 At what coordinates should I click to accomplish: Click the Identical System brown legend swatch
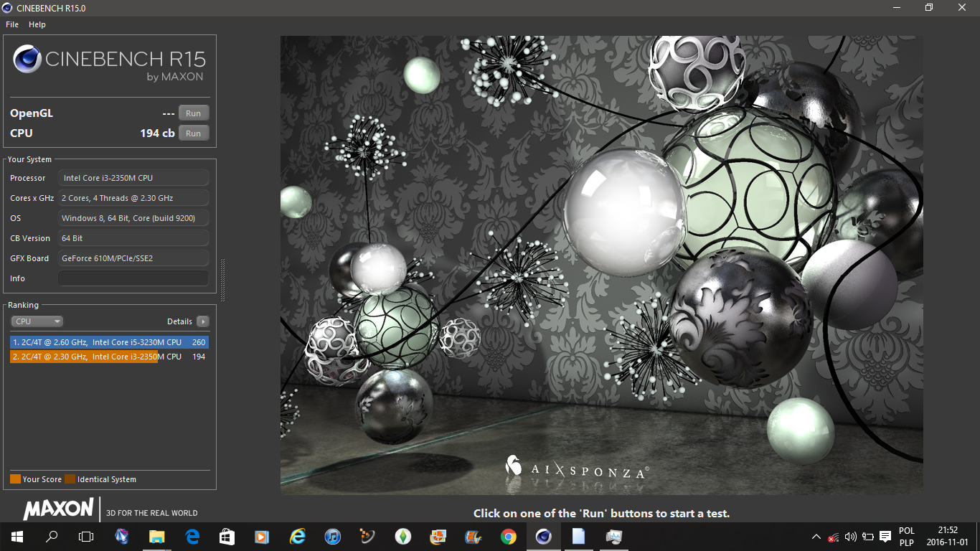(x=70, y=479)
